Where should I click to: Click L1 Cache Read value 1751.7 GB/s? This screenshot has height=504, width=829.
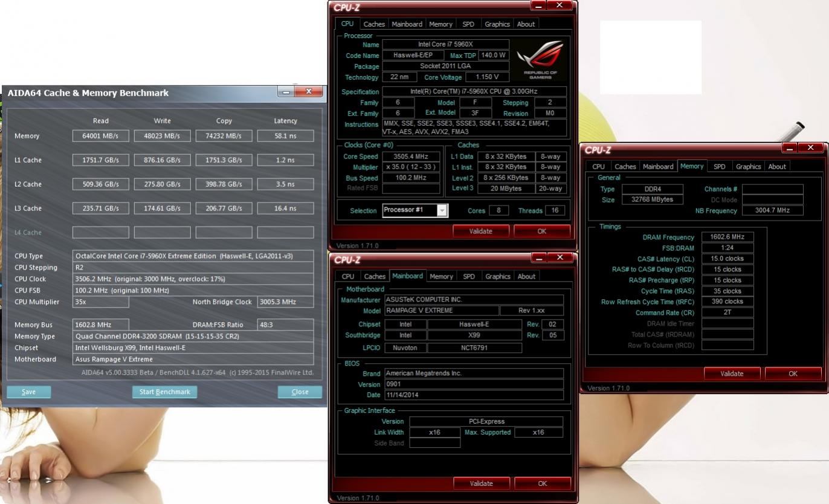tap(101, 160)
